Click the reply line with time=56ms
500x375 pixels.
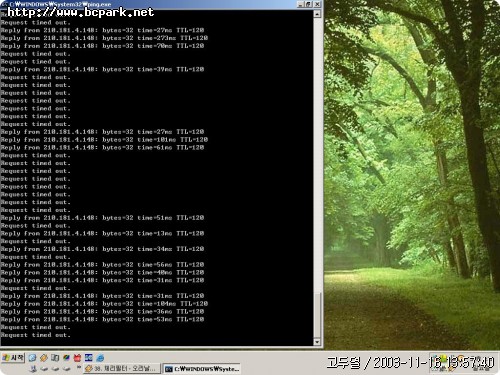pyautogui.click(x=102, y=265)
